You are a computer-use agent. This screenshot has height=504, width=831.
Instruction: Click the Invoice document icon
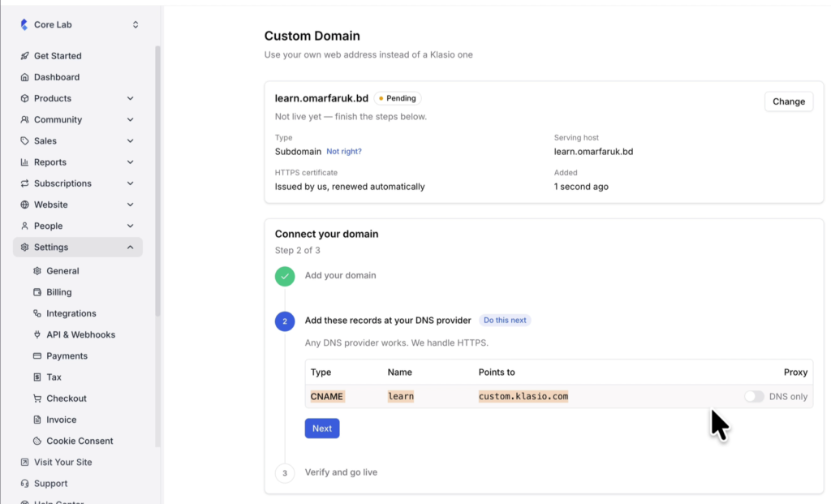[37, 420]
